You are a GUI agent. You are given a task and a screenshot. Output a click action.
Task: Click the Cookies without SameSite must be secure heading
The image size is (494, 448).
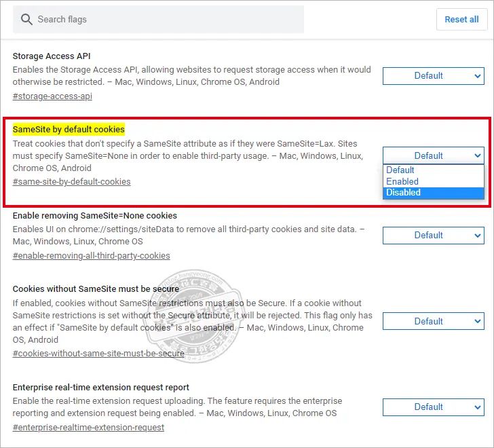pyautogui.click(x=96, y=289)
